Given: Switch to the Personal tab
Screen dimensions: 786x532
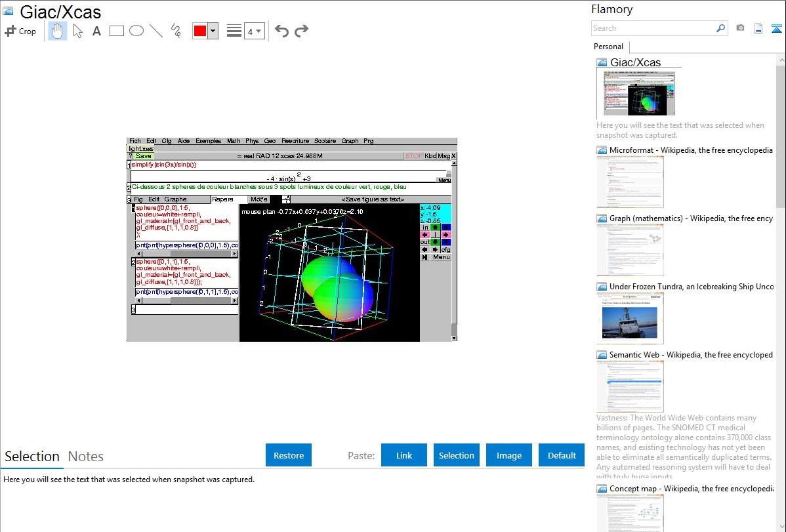Looking at the screenshot, I should click(x=608, y=47).
